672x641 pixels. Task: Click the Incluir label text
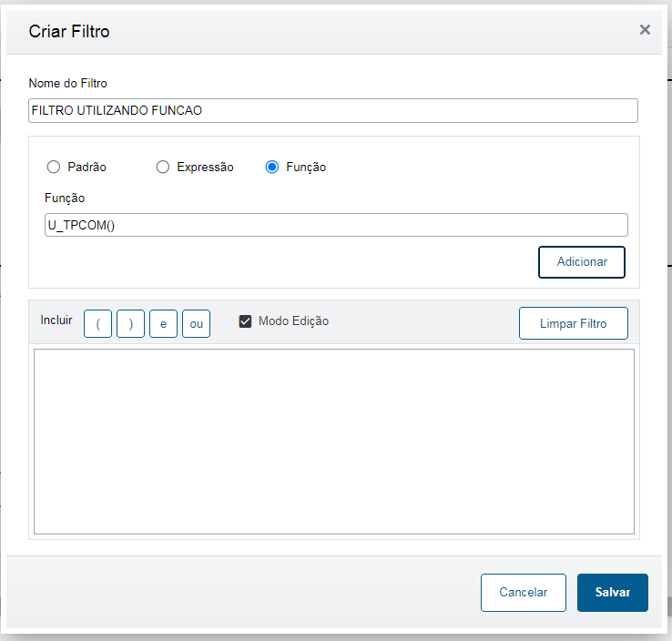point(56,320)
